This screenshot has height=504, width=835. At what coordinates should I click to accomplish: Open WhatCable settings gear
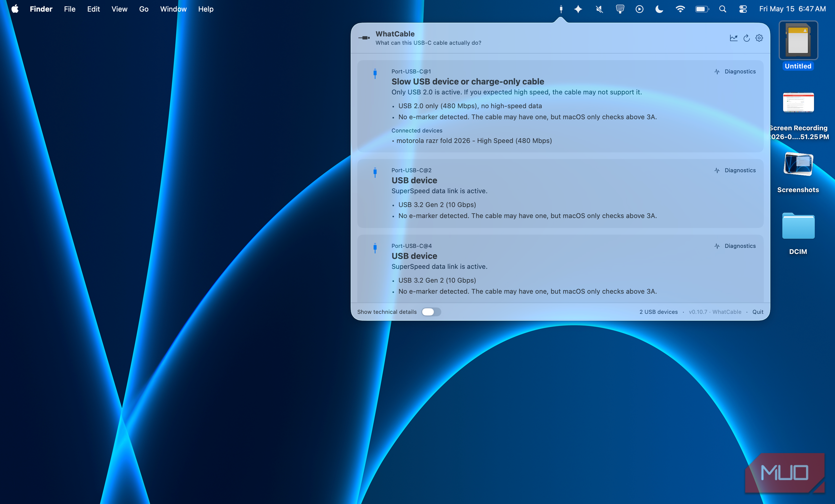coord(759,38)
